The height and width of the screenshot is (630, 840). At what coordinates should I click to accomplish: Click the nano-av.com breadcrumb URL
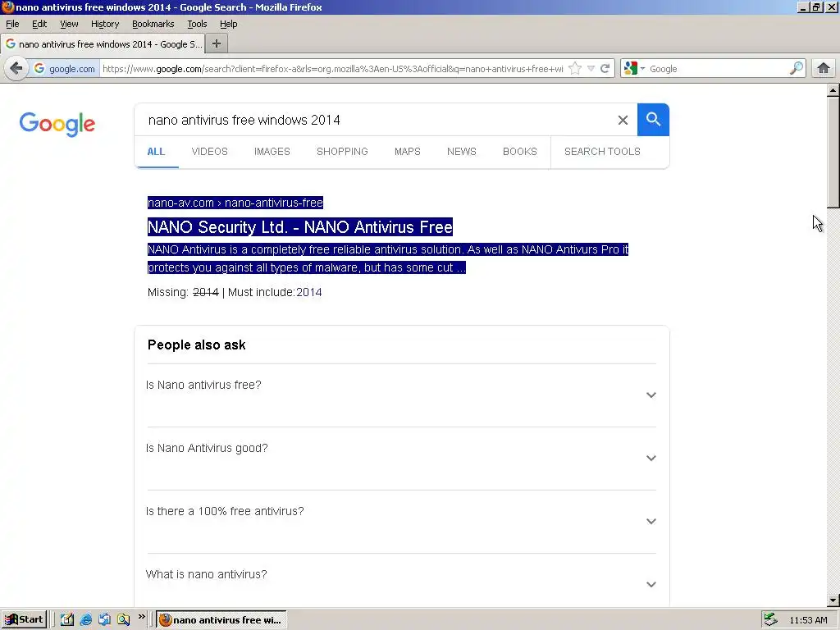(x=235, y=203)
